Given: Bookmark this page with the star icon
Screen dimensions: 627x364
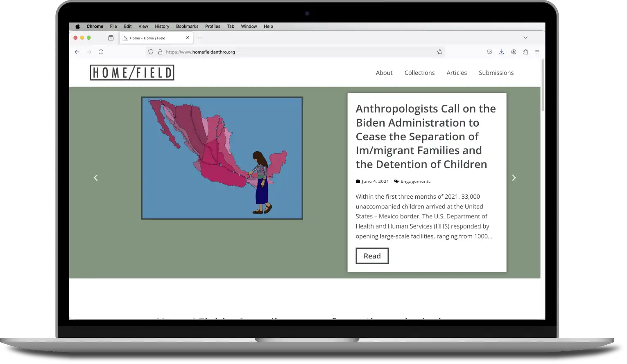Looking at the screenshot, I should [x=439, y=52].
